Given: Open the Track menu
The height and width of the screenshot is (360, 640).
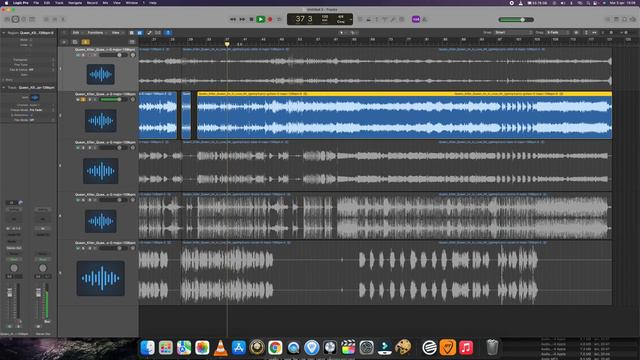Looking at the screenshot, I should click(x=59, y=2).
